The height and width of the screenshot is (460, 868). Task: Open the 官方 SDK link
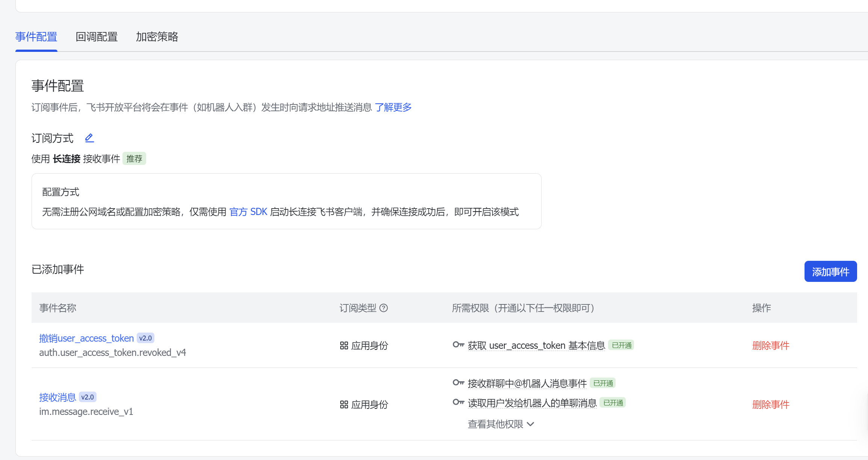point(248,212)
